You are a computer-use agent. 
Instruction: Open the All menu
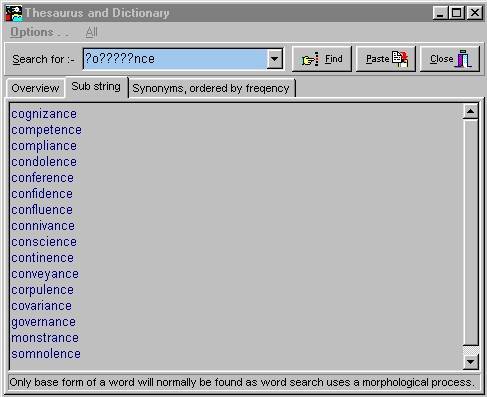[91, 32]
